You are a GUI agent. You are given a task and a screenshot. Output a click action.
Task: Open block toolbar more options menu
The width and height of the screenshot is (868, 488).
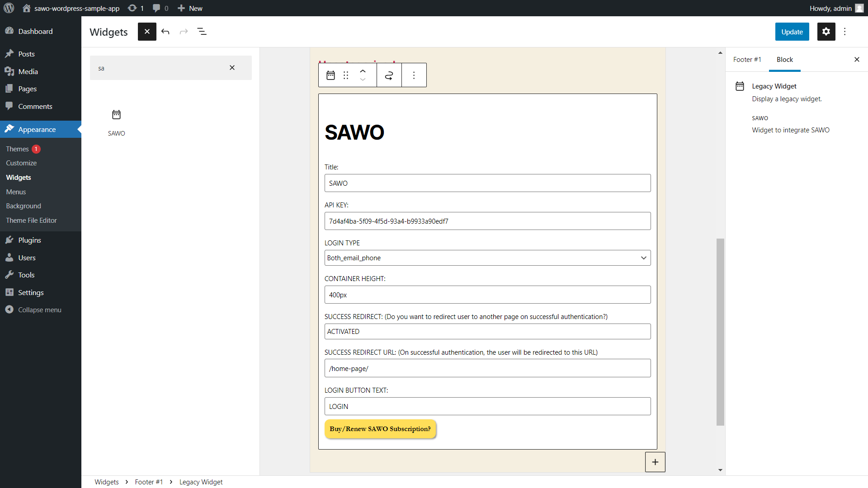pyautogui.click(x=414, y=75)
